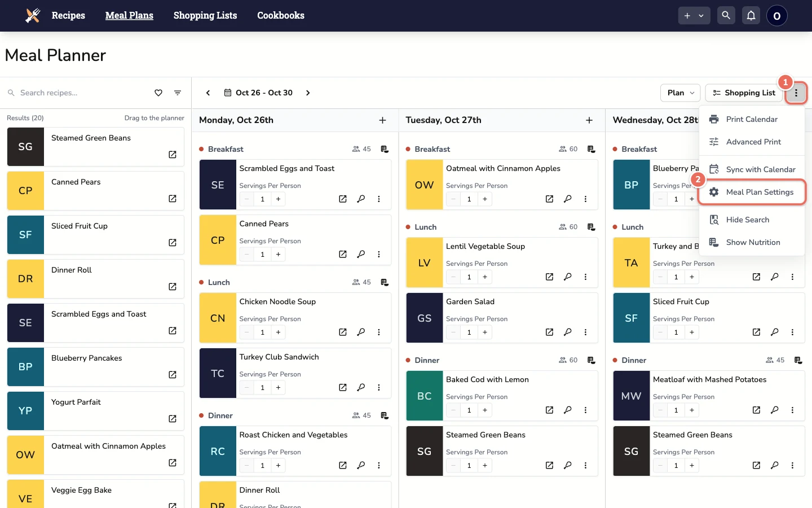812x508 pixels.
Task: Open the user avatar menu
Action: pos(777,16)
